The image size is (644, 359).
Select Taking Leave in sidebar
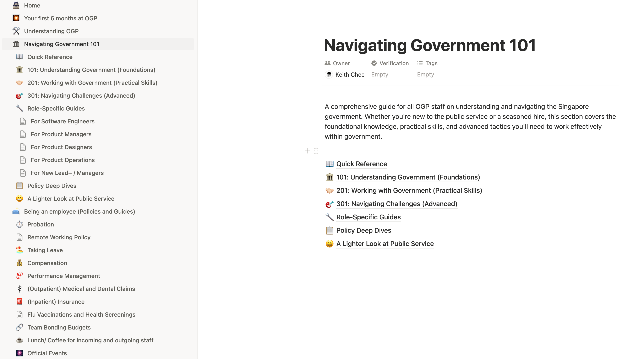click(45, 250)
